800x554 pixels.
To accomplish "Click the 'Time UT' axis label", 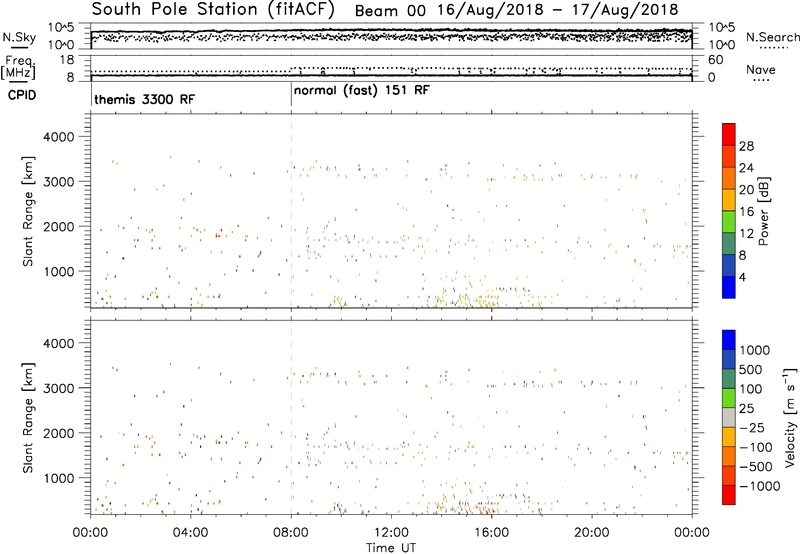I will click(391, 548).
